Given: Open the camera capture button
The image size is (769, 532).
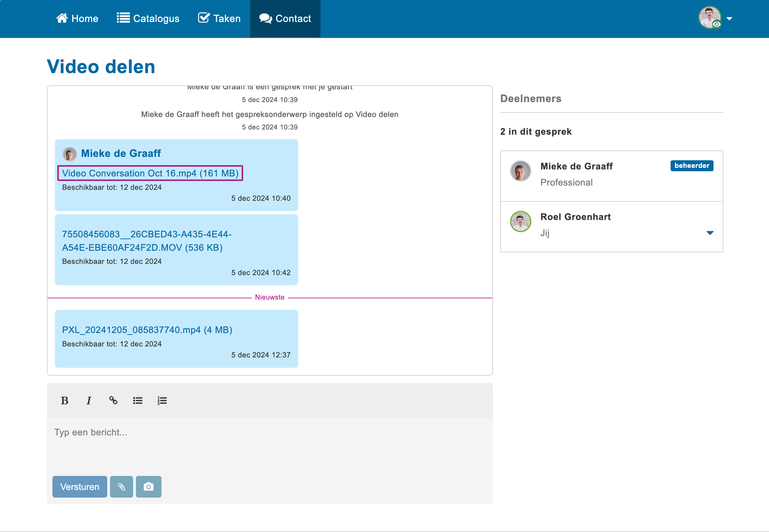Looking at the screenshot, I should coord(149,487).
